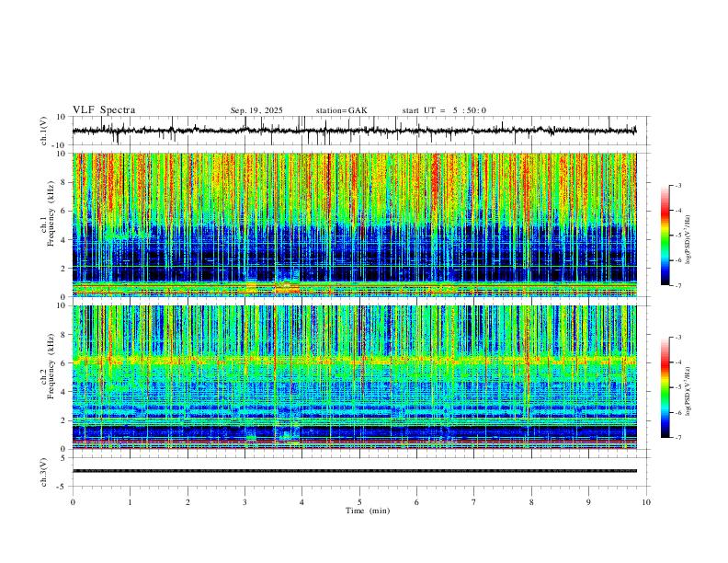The height and width of the screenshot is (563, 728).
Task: Click the "ch.3(V)" axis label
Action: point(44,473)
